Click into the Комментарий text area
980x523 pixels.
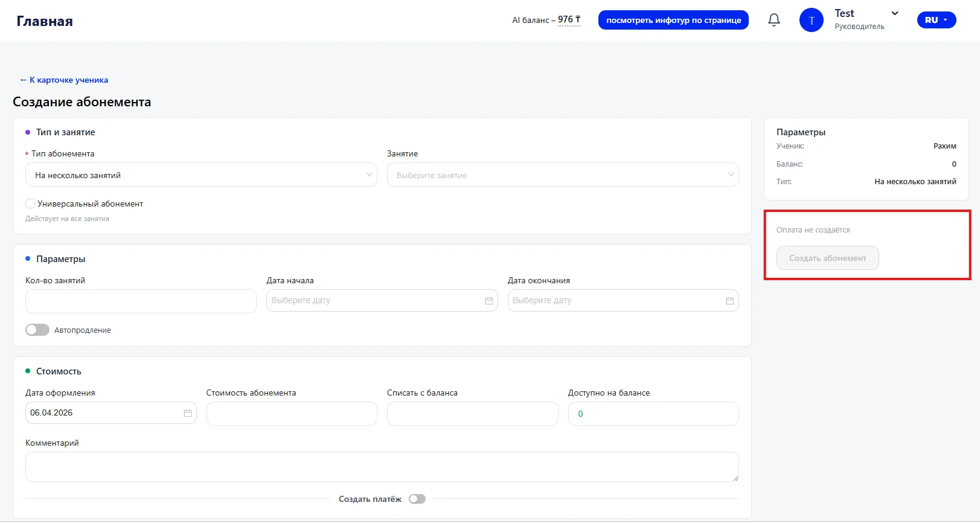pyautogui.click(x=382, y=467)
